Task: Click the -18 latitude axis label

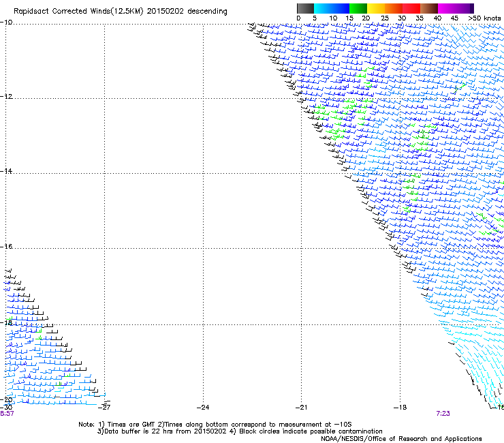Action: [6, 322]
